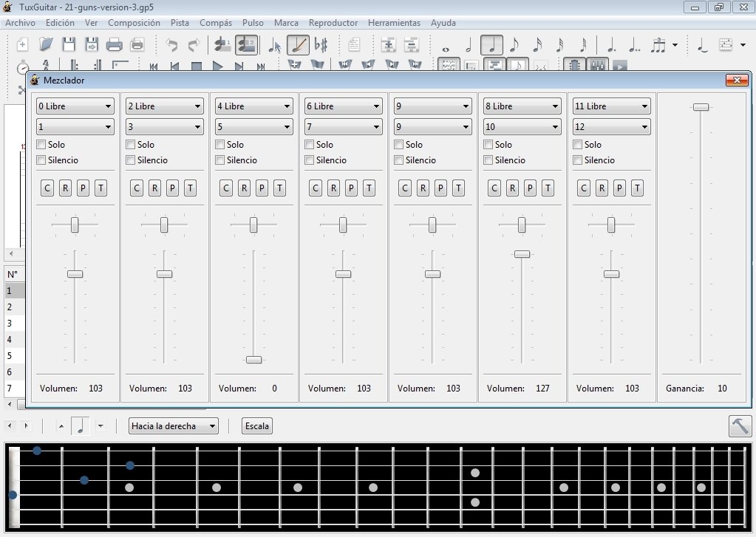The width and height of the screenshot is (756, 537).
Task: Open a file with the folder icon
Action: 46,45
